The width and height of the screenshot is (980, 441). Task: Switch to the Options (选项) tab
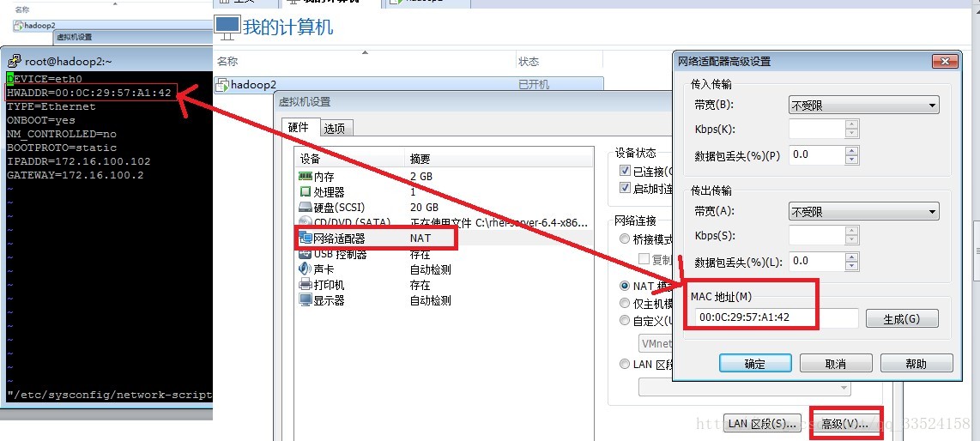coord(335,128)
